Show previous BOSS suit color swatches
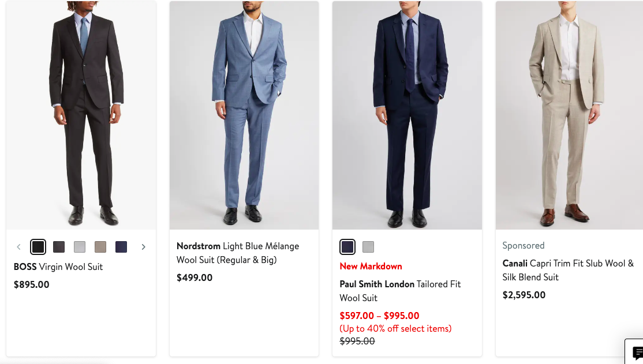 18,247
